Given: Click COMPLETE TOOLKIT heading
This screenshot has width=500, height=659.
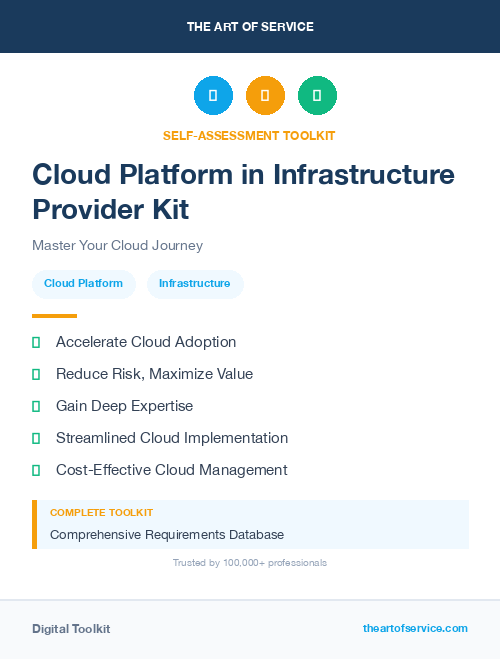Looking at the screenshot, I should click(101, 513).
